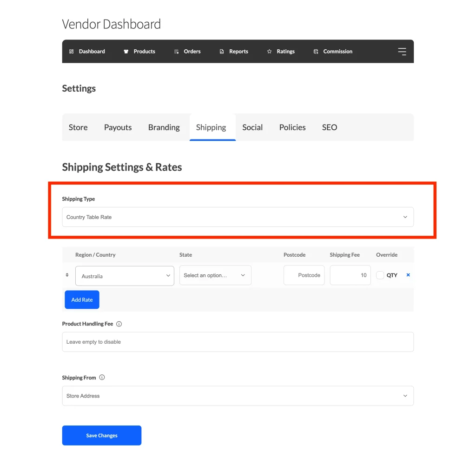The height and width of the screenshot is (472, 476).
Task: Go to Products in navbar
Action: [139, 52]
